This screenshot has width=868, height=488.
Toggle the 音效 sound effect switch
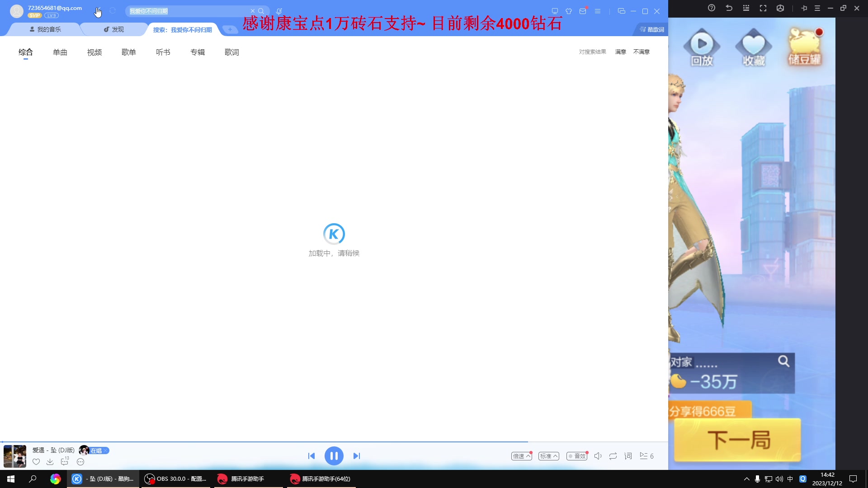(577, 456)
